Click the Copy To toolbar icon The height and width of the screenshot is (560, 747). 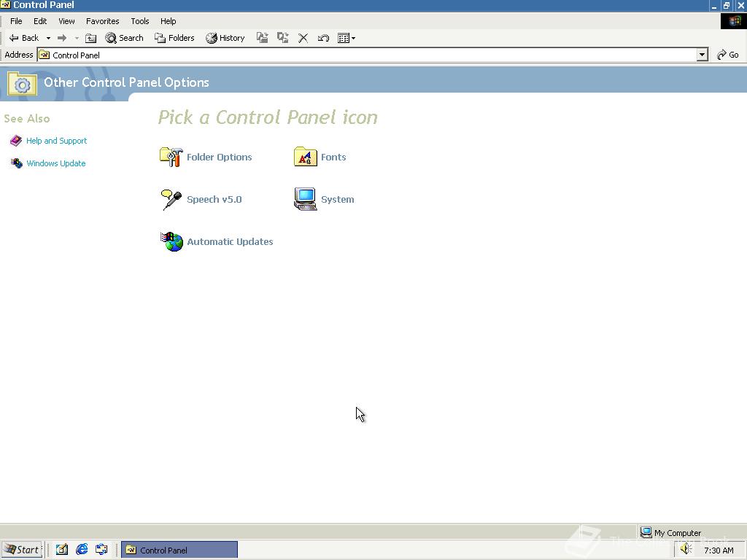pyautogui.click(x=282, y=38)
